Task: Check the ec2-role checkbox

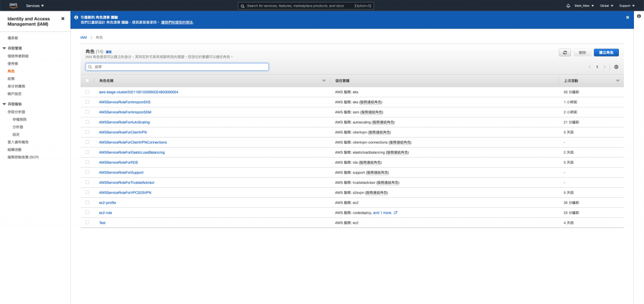Action: (x=87, y=212)
